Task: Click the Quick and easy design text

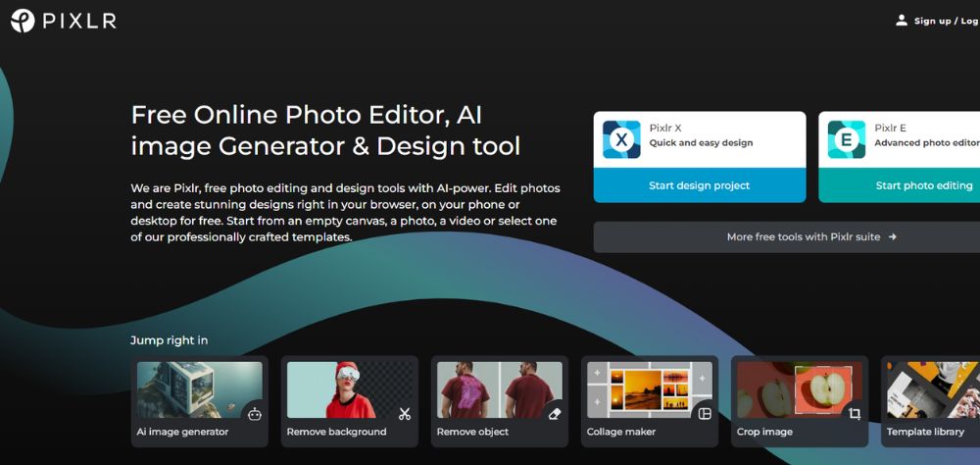Action: pos(701,142)
